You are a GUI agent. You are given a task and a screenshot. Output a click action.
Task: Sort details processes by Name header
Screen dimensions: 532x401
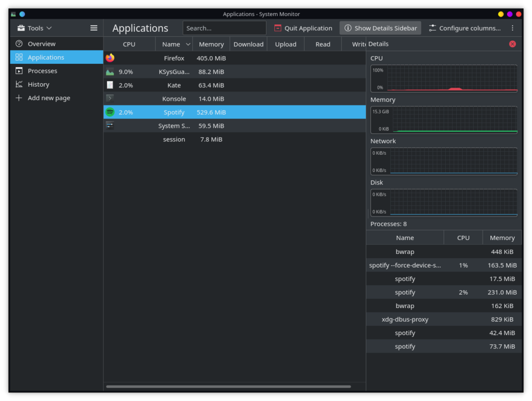[405, 238]
